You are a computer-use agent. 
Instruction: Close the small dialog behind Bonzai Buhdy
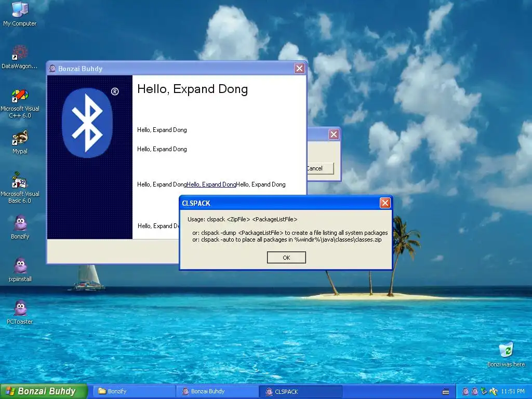click(334, 135)
